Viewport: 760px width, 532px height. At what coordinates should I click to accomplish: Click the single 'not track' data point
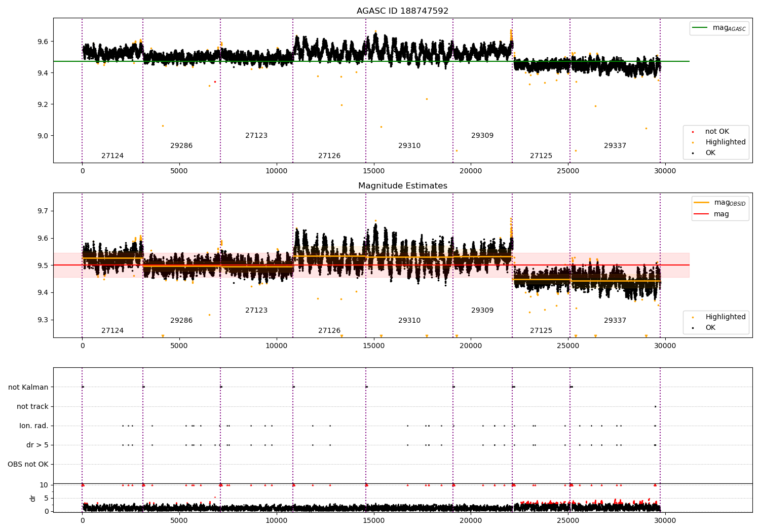655,406
